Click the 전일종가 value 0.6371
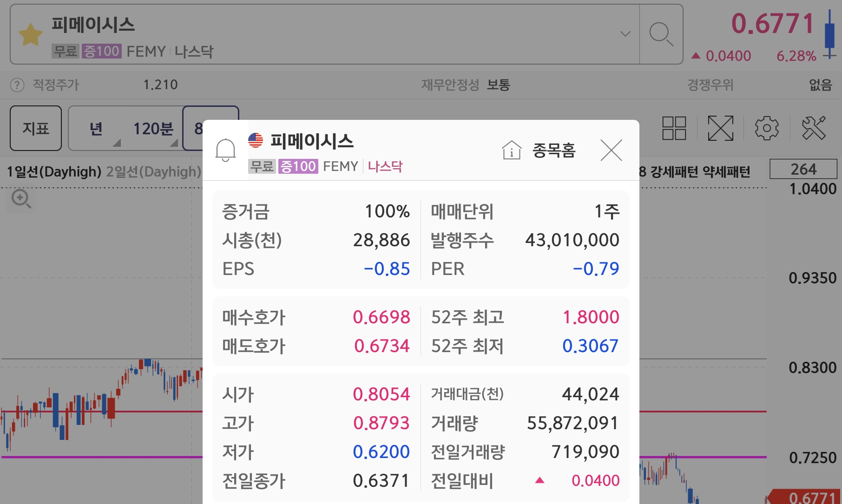This screenshot has width=842, height=504. click(x=382, y=481)
